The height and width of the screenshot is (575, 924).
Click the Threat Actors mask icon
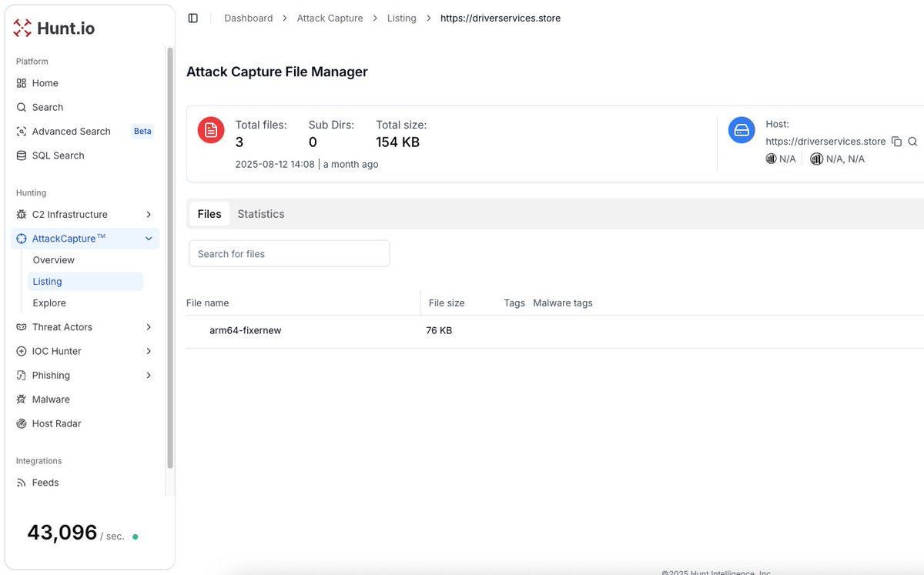click(x=22, y=327)
